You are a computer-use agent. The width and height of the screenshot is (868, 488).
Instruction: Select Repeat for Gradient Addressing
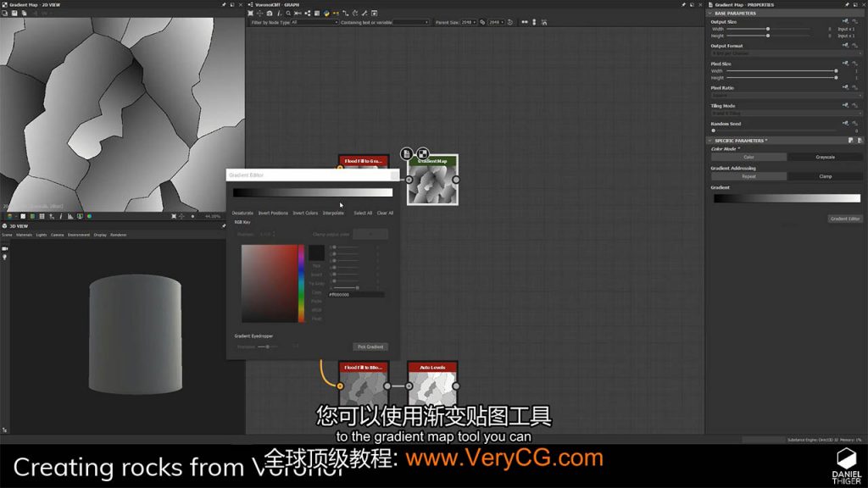coord(749,176)
